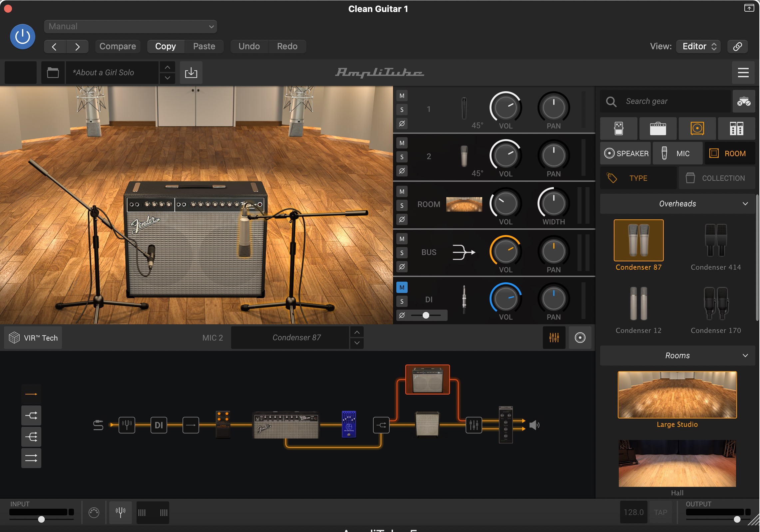
Task: Switch to the ROOM tab
Action: click(729, 153)
